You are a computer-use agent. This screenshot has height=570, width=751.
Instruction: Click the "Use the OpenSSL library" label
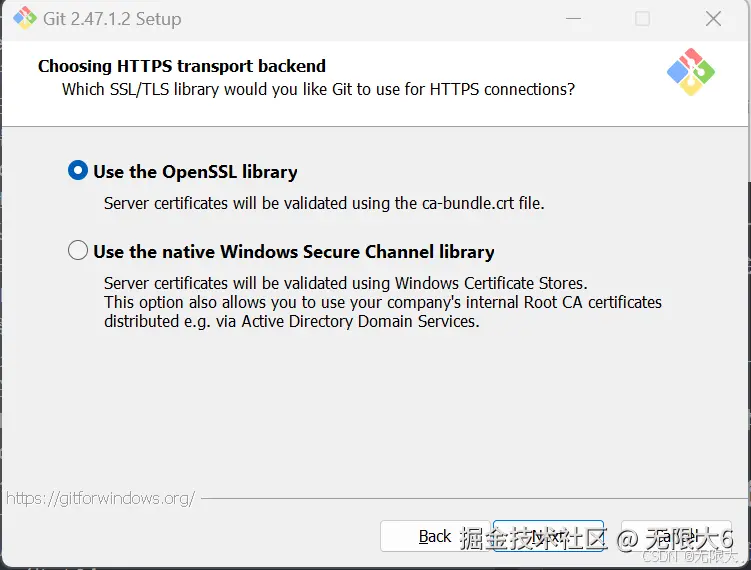(195, 172)
